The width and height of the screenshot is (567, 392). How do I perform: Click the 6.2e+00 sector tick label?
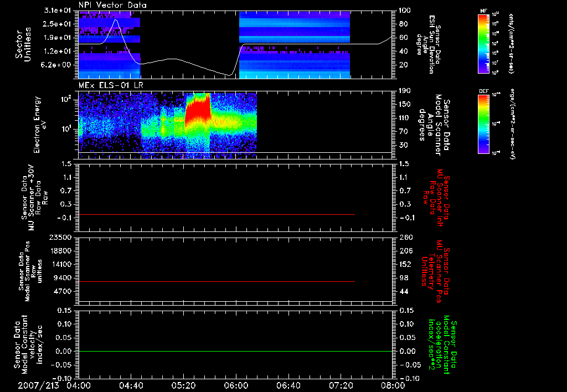click(x=56, y=65)
